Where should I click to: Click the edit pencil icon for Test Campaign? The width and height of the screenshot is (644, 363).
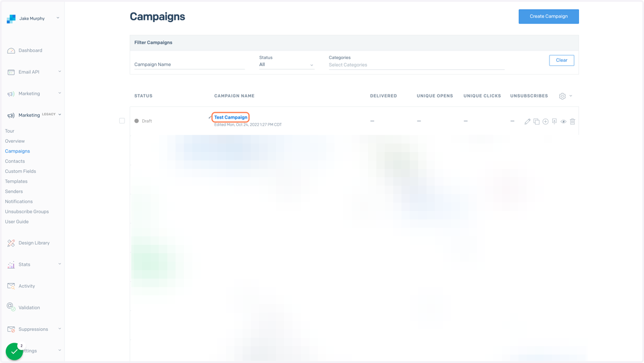point(528,121)
